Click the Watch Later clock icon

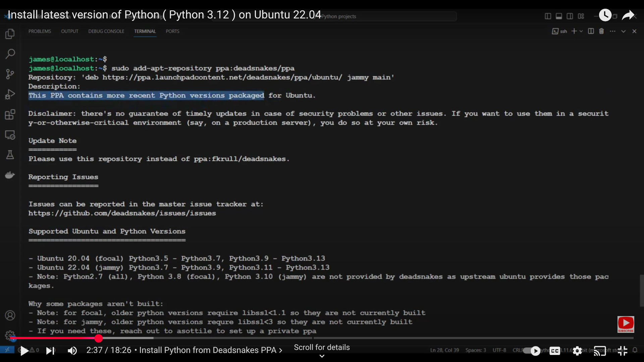tap(605, 15)
